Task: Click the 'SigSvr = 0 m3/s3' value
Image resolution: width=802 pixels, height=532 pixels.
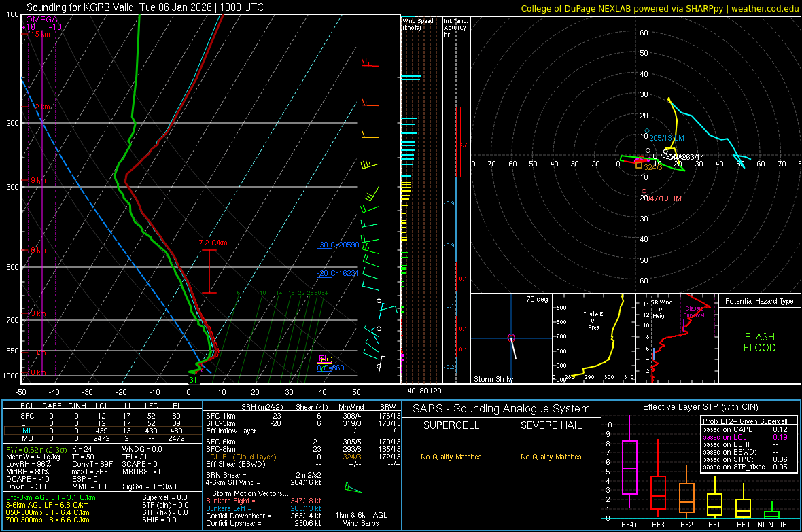Action: point(150,486)
